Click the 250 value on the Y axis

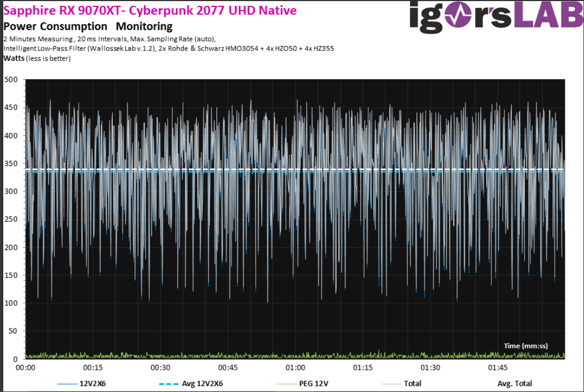click(x=11, y=219)
